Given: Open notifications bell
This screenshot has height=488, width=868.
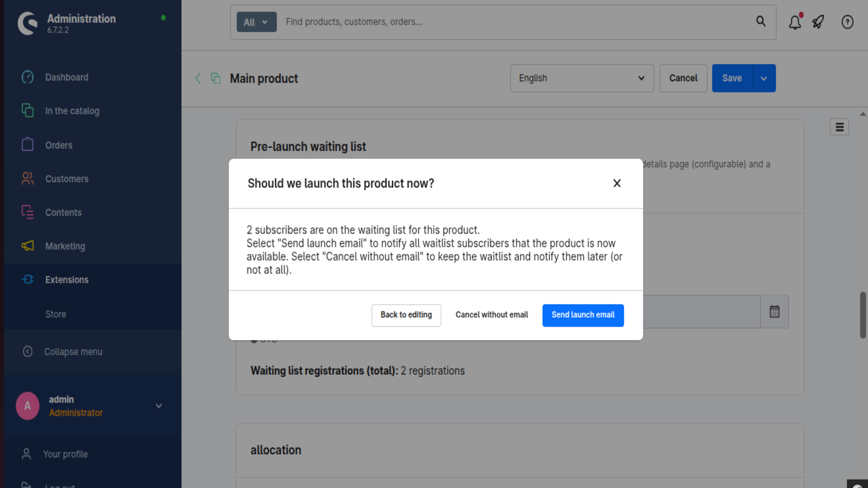Looking at the screenshot, I should (x=795, y=22).
